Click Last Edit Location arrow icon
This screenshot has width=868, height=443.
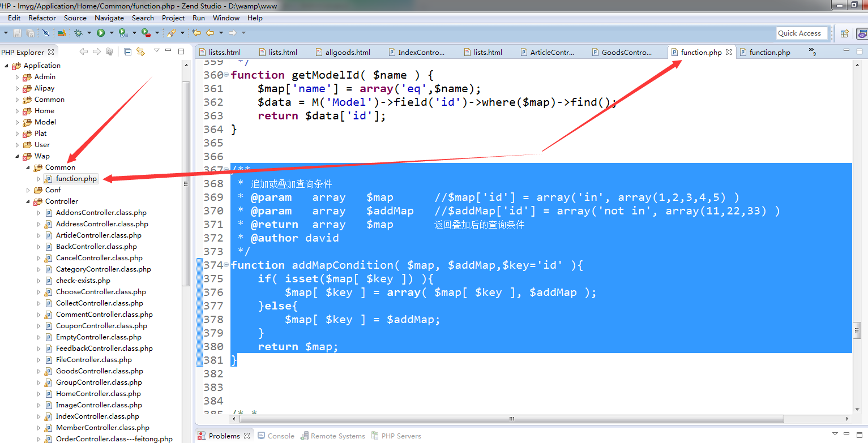click(x=196, y=33)
